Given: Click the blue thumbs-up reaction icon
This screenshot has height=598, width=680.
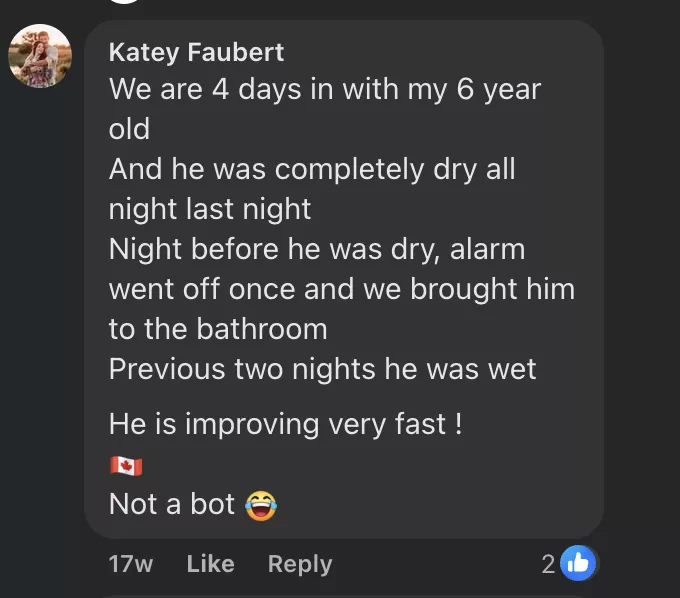Looking at the screenshot, I should [578, 564].
